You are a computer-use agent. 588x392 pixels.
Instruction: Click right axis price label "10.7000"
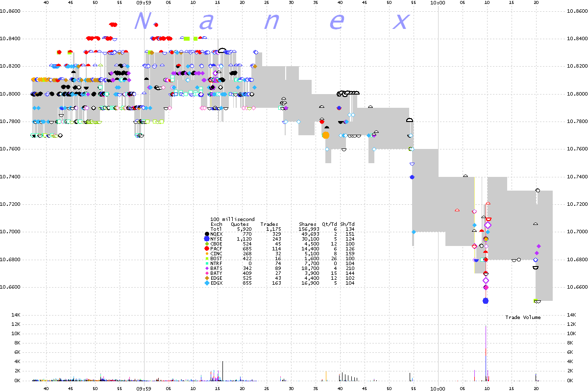click(576, 232)
